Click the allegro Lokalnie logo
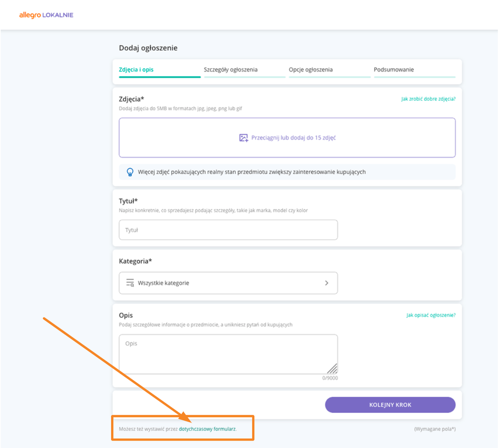This screenshot has height=448, width=502. 46,15
